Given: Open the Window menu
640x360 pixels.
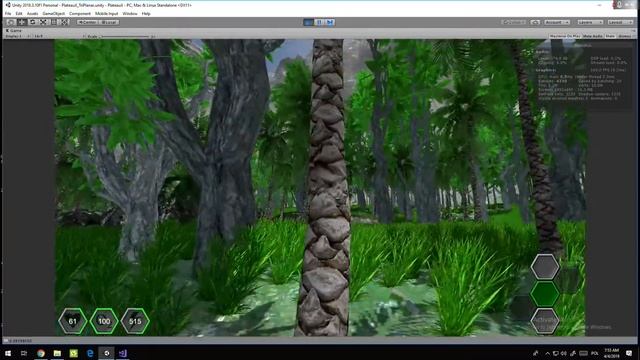Looking at the screenshot, I should tap(130, 13).
